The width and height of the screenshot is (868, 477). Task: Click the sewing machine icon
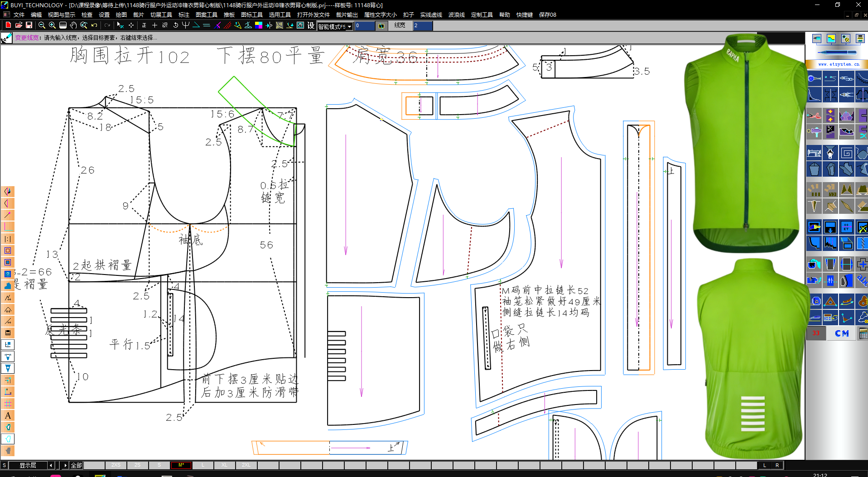[814, 153]
